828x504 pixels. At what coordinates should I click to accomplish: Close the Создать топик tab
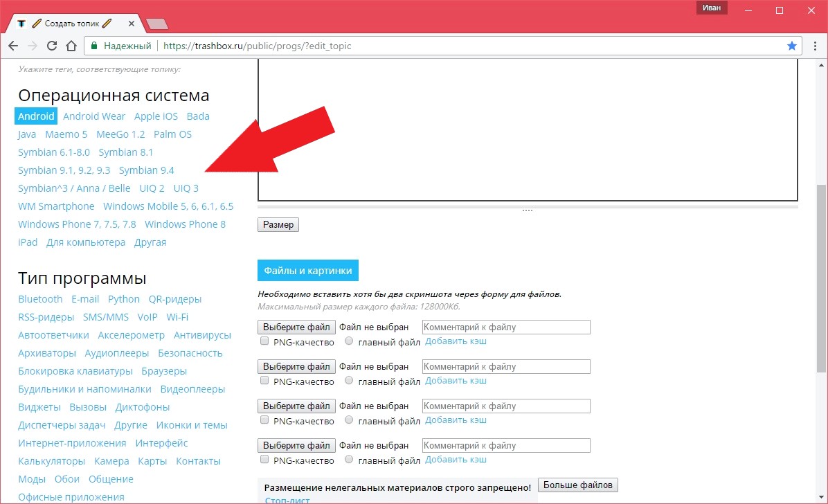pyautogui.click(x=131, y=24)
